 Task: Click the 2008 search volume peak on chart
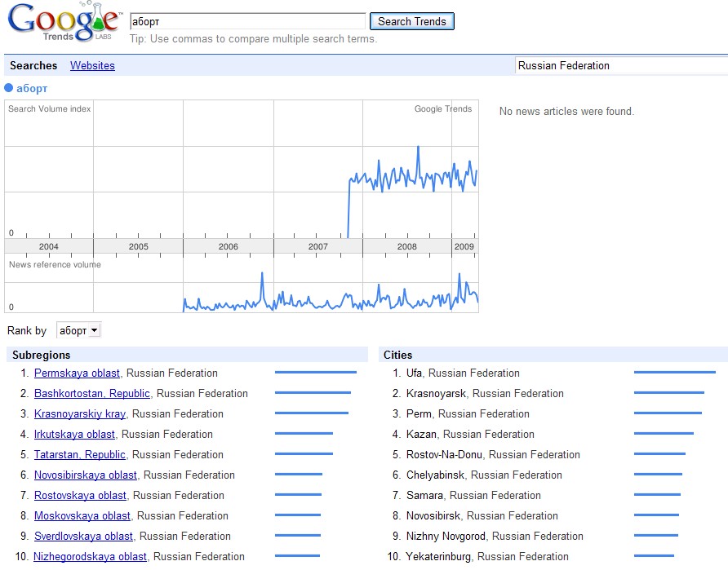click(x=418, y=148)
